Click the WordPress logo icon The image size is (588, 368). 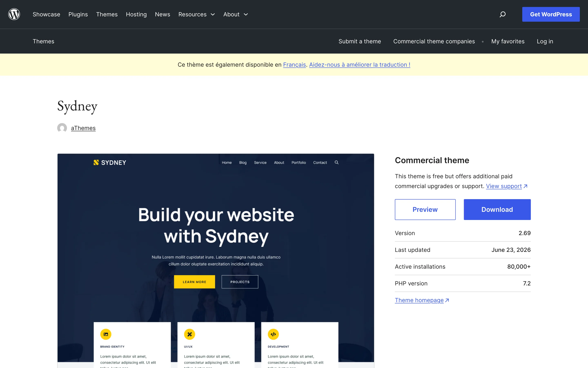14,14
